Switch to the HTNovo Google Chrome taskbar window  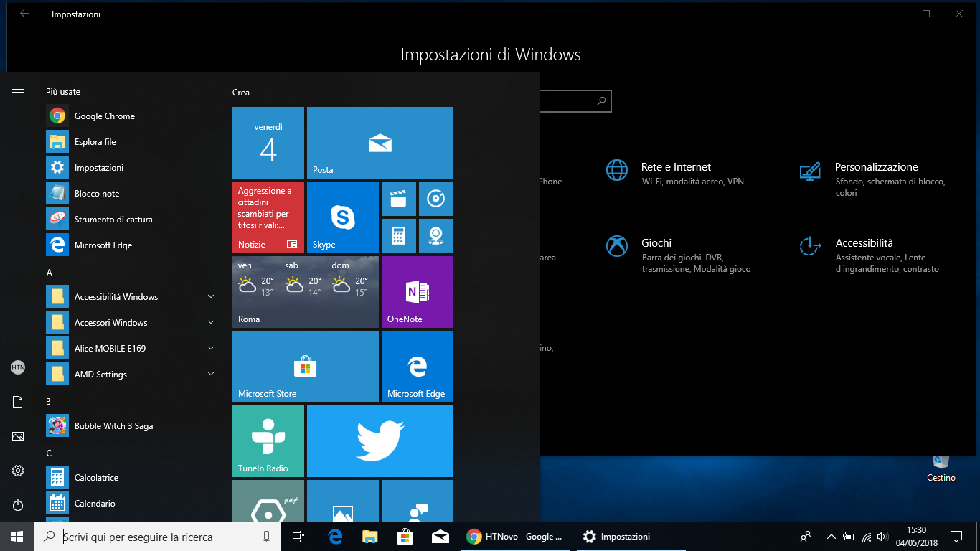coord(515,537)
